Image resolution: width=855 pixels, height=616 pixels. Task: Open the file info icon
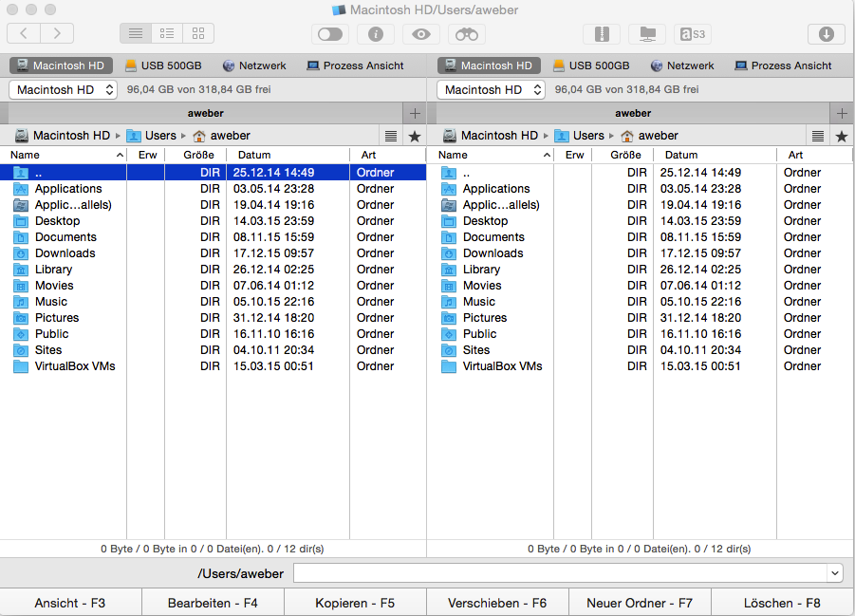click(376, 34)
